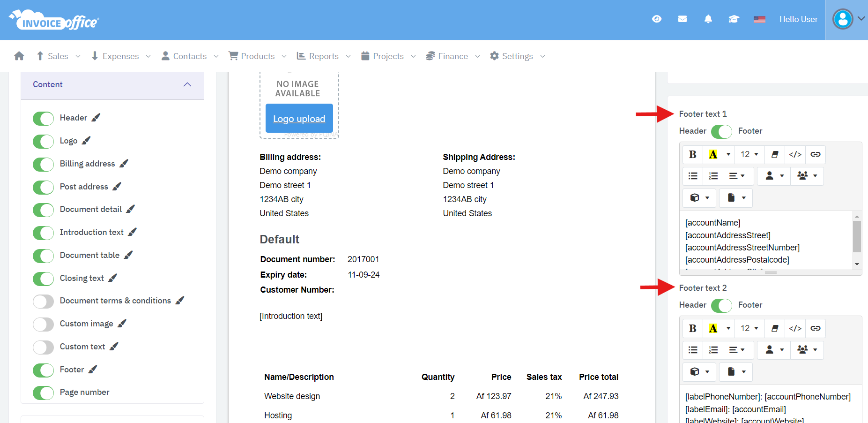Viewport: 868px width, 423px height.
Task: Expand the Settings navigation menu
Action: pos(517,56)
